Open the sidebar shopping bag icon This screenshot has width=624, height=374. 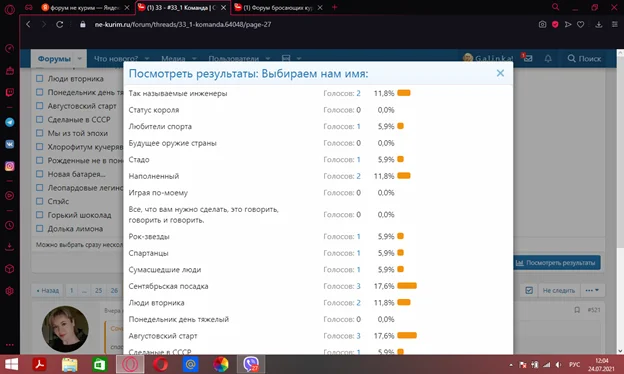coord(10,71)
